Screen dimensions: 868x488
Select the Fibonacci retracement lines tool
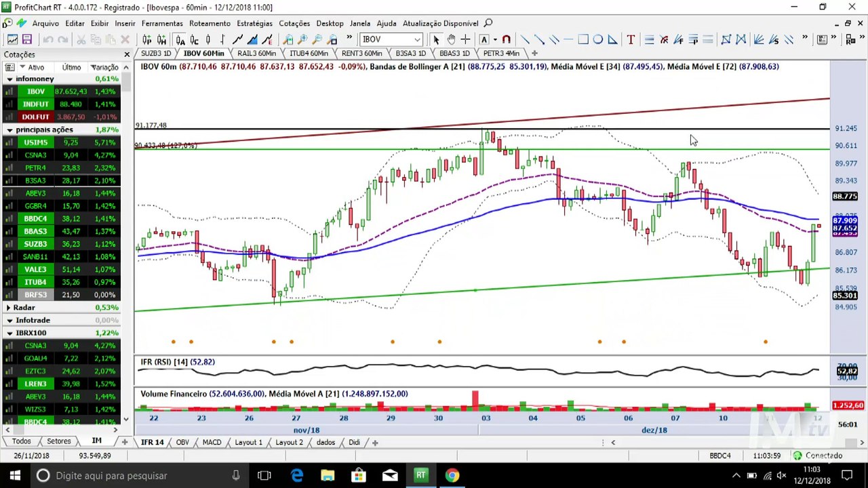pyautogui.click(x=649, y=39)
